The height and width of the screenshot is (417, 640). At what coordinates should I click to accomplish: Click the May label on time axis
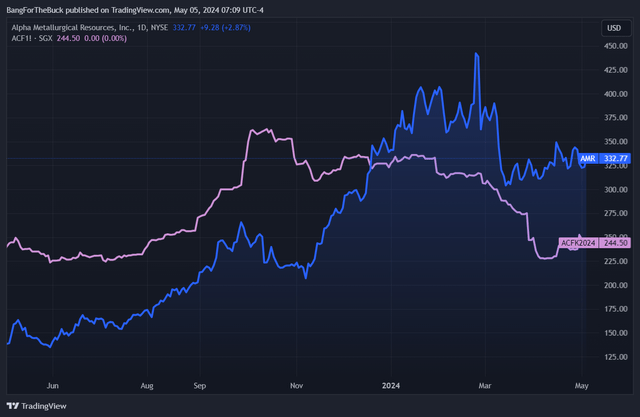pos(582,386)
